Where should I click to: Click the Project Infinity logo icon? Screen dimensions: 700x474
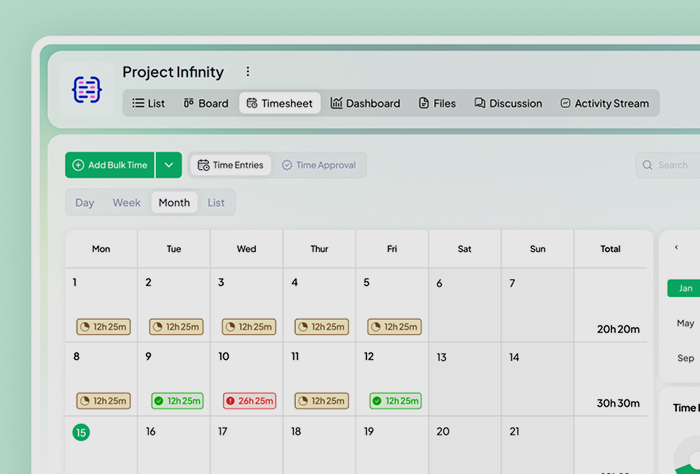[x=87, y=90]
